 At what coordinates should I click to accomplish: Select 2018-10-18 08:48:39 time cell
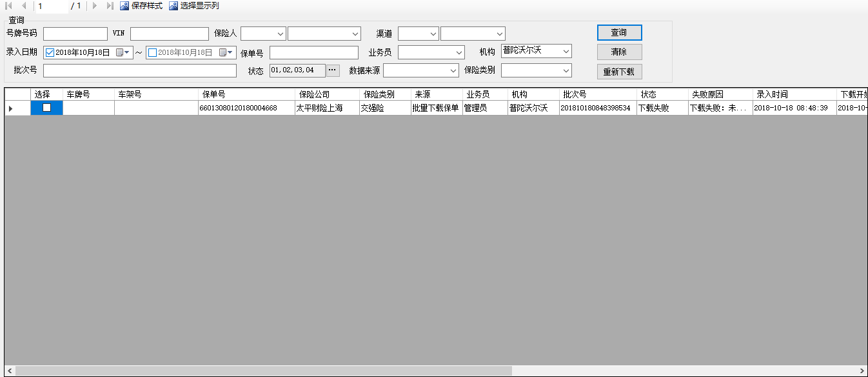click(x=795, y=108)
